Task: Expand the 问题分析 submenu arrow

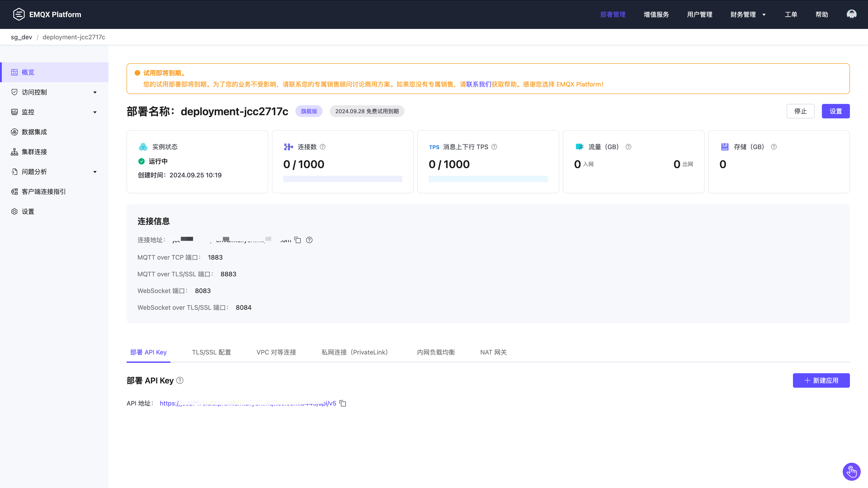Action: pyautogui.click(x=95, y=172)
